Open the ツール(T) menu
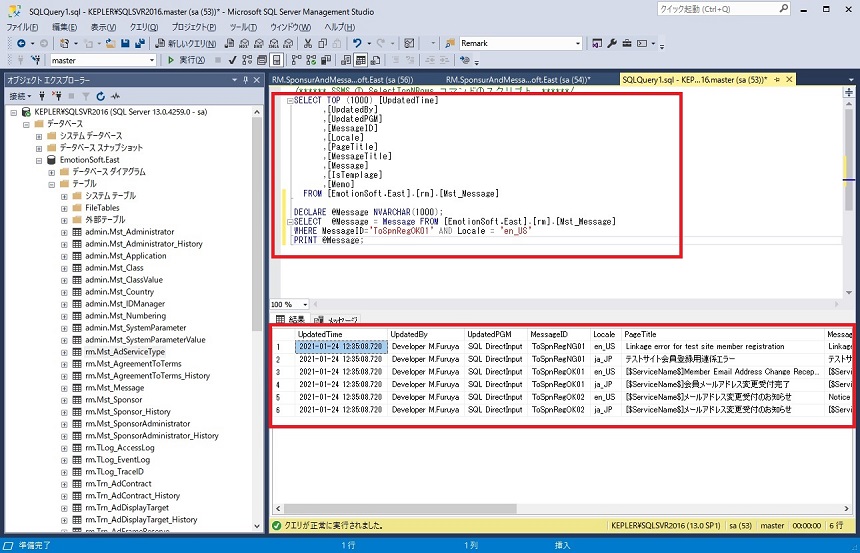The height and width of the screenshot is (553, 860). [244, 27]
